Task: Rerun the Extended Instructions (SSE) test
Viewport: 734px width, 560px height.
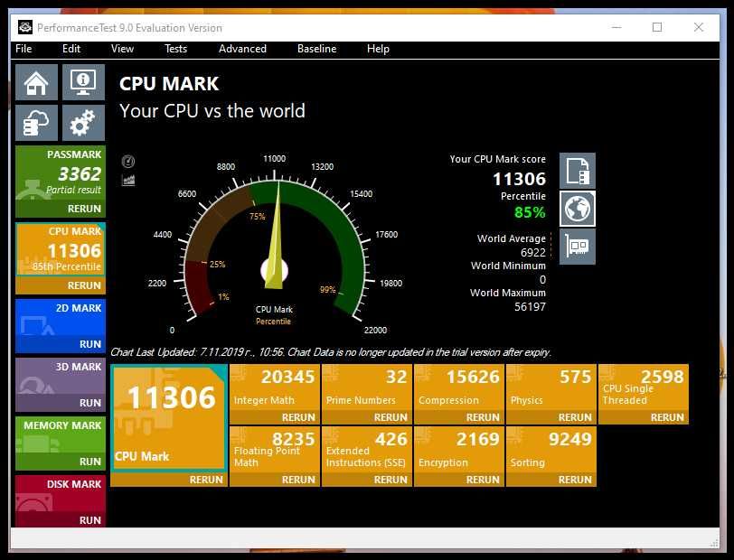Action: [x=391, y=480]
